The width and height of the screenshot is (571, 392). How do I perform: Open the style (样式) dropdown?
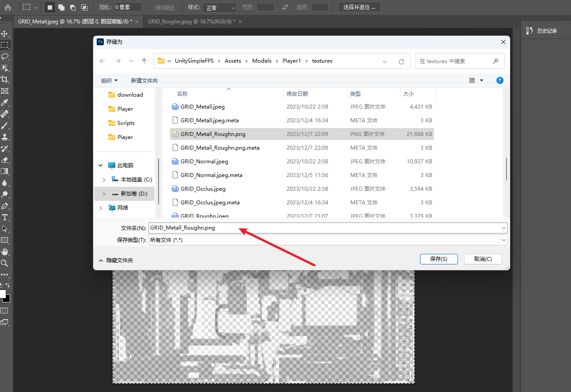219,8
